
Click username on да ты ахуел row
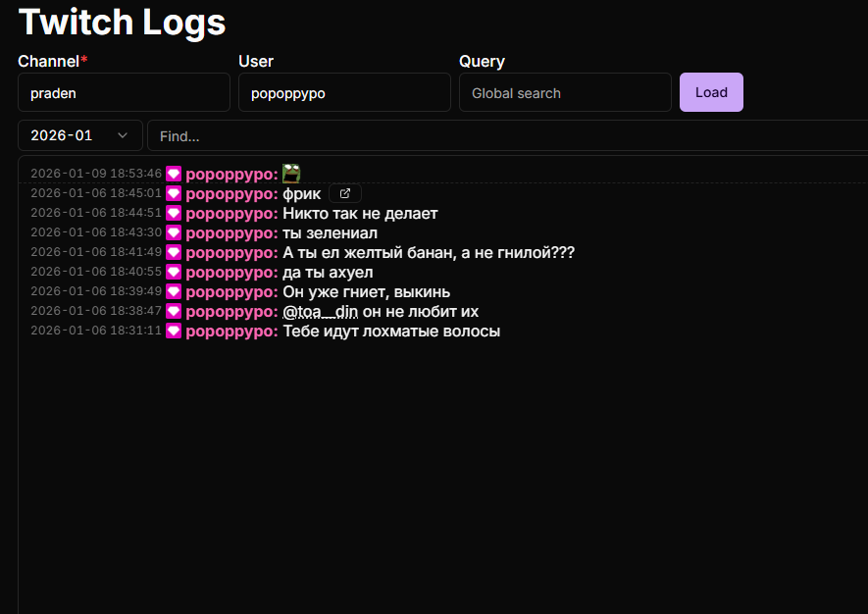tap(231, 273)
